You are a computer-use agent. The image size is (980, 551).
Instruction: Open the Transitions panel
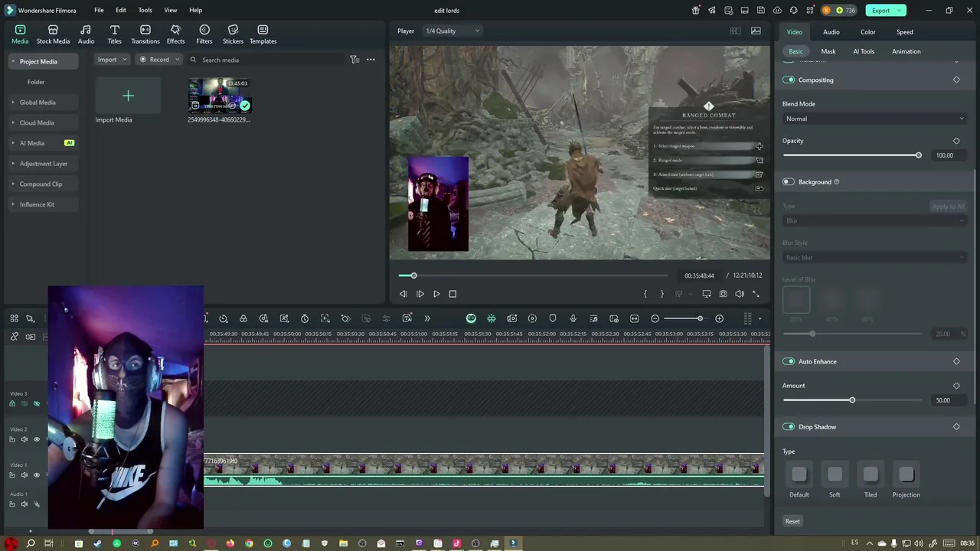145,34
